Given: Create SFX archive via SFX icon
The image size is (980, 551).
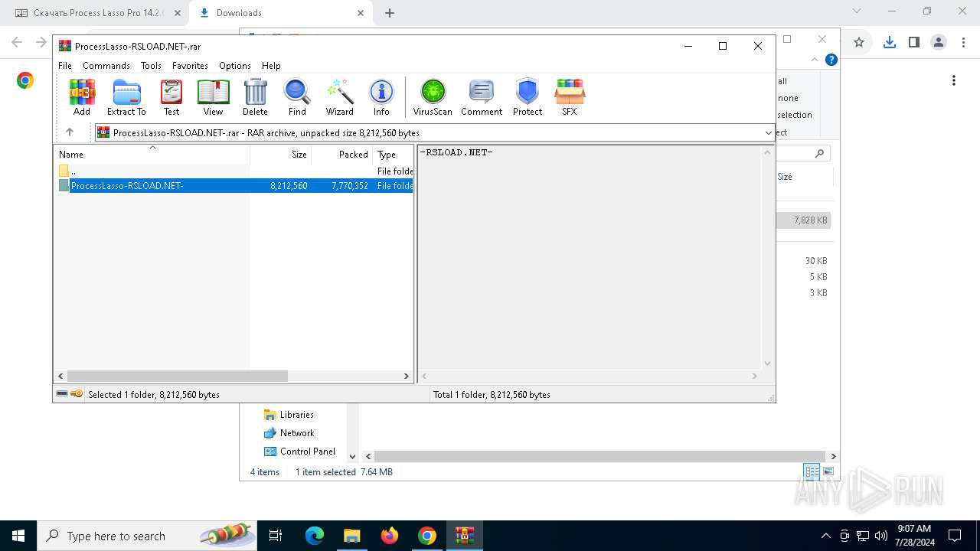Looking at the screenshot, I should pos(570,97).
